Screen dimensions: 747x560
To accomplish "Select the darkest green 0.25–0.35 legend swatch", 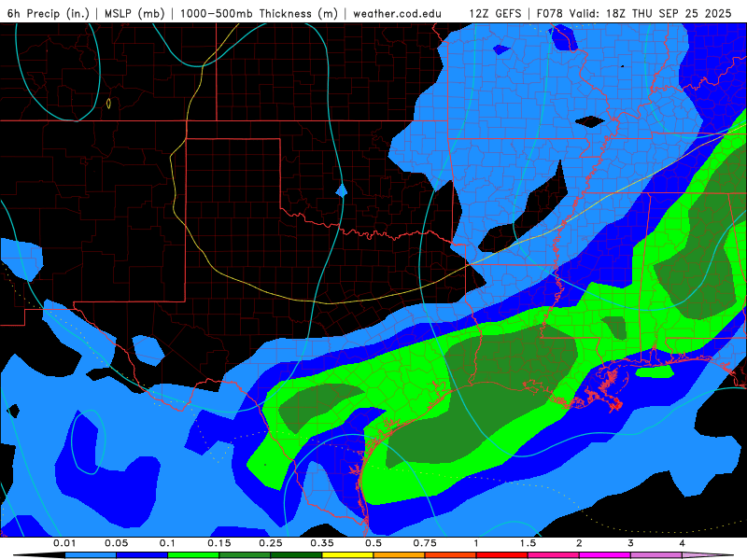I will (x=296, y=555).
